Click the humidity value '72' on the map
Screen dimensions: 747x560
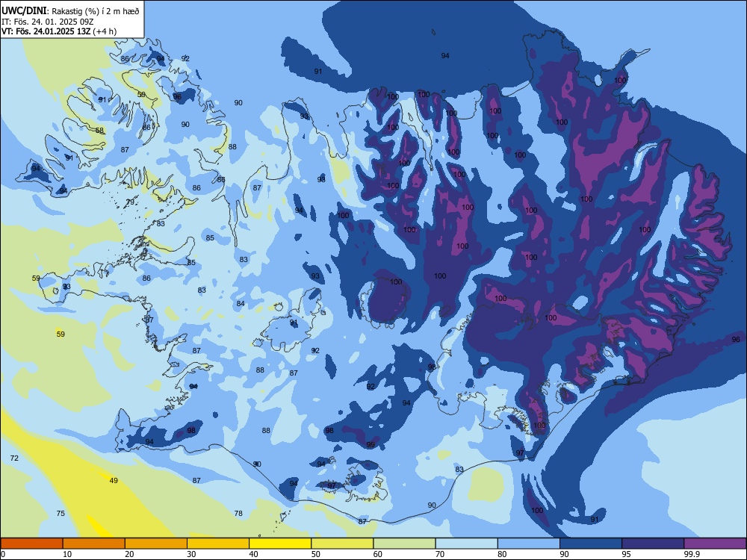tap(14, 458)
